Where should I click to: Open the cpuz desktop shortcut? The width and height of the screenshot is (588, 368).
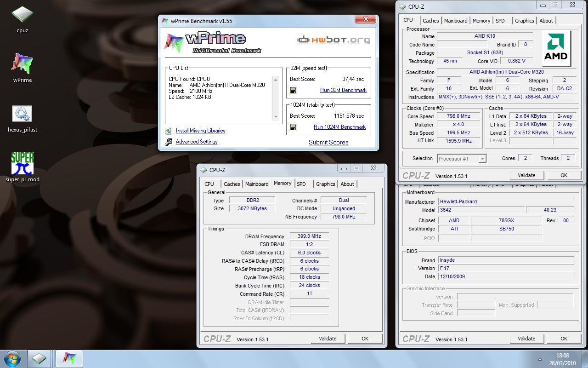point(22,19)
